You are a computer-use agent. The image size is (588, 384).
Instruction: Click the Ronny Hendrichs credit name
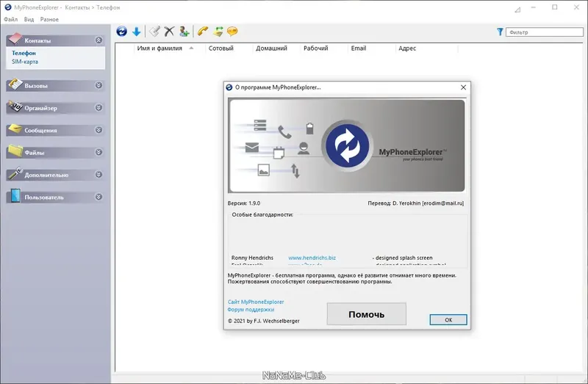pos(252,258)
